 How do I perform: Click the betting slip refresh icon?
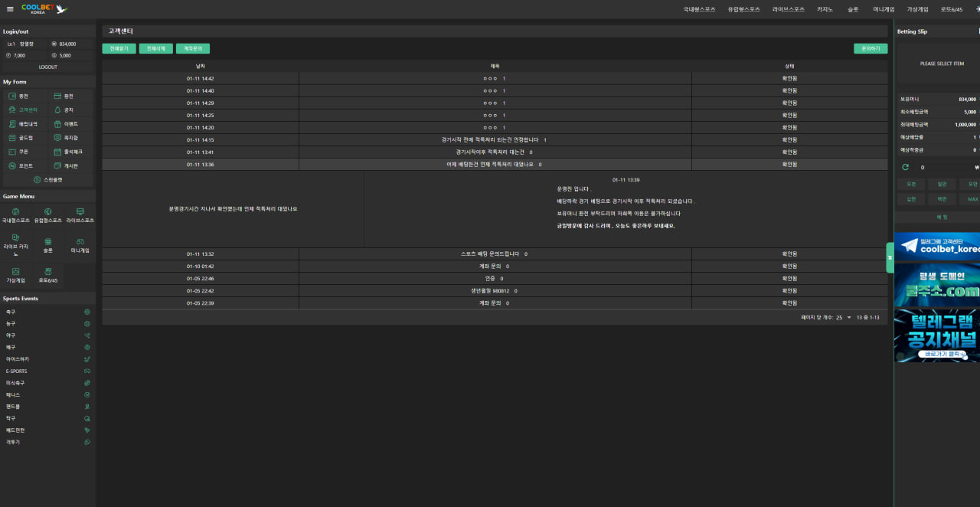click(906, 167)
